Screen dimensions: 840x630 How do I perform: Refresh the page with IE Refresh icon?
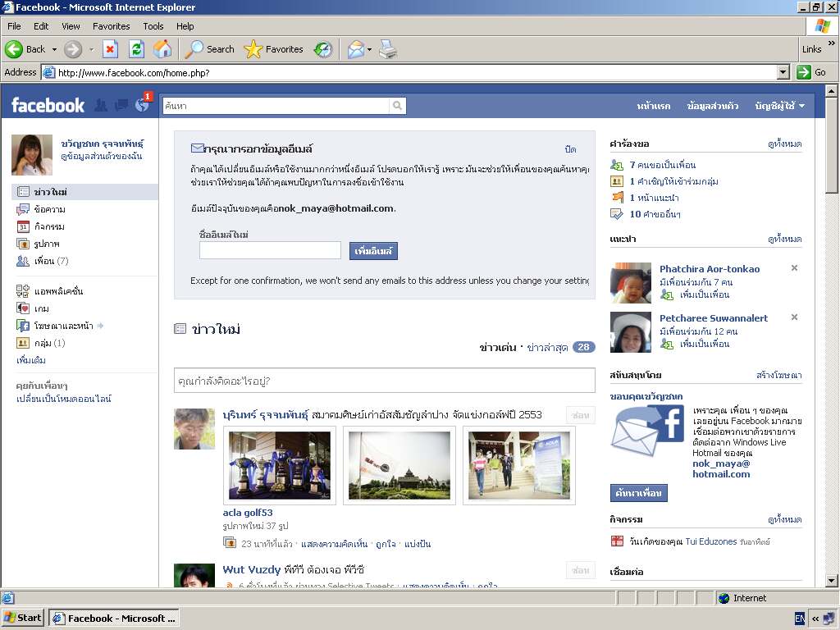click(x=136, y=49)
